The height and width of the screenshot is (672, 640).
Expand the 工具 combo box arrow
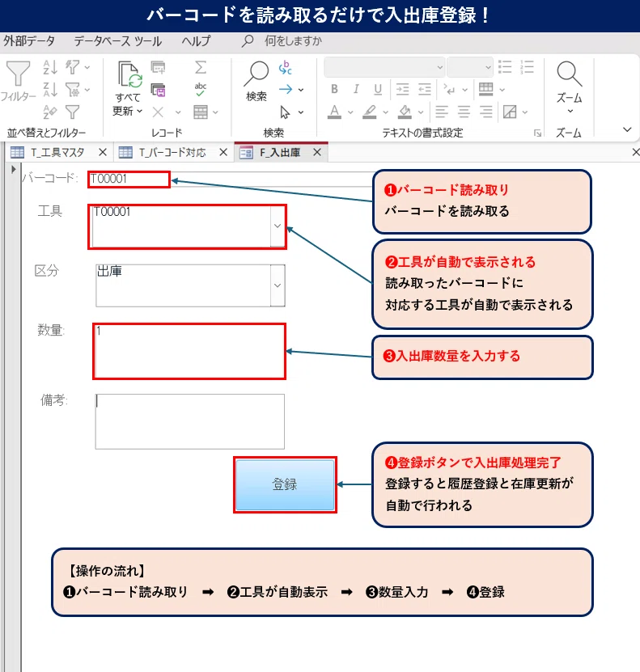click(278, 226)
